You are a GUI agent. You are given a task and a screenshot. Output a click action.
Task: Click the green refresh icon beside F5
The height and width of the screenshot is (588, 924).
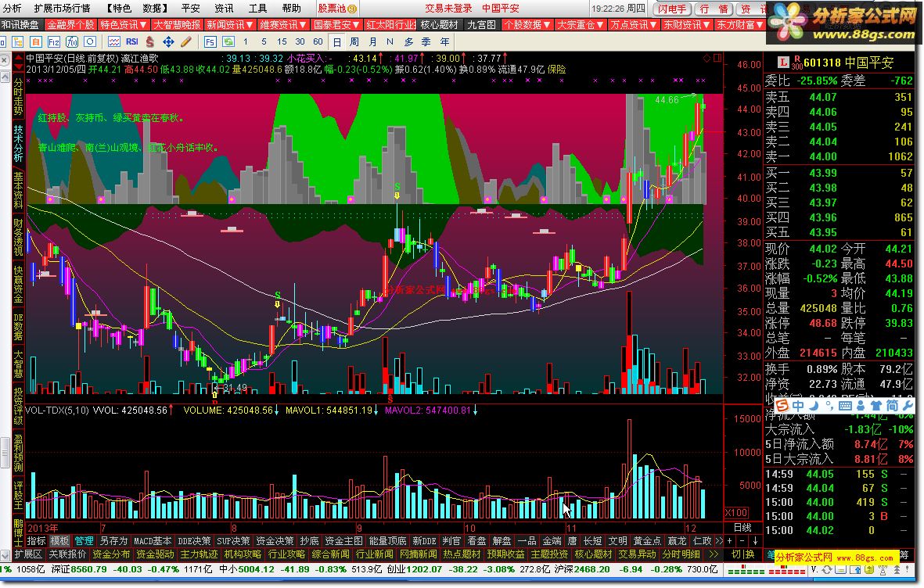point(228,41)
